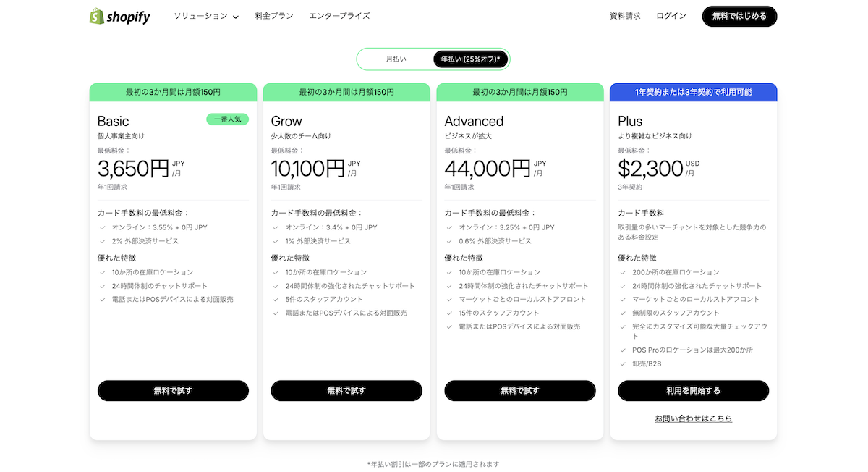Screen dimensions: 868x472
Task: Click 利用を開始する on Plus plan
Action: [694, 391]
